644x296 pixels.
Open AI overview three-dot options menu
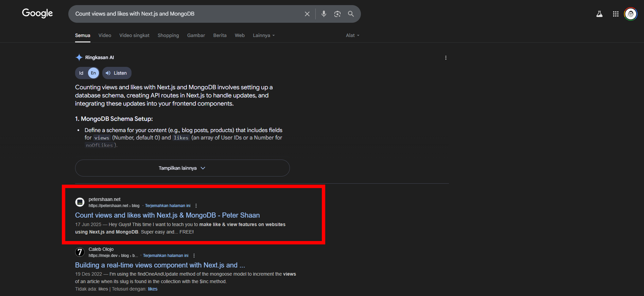tap(446, 58)
